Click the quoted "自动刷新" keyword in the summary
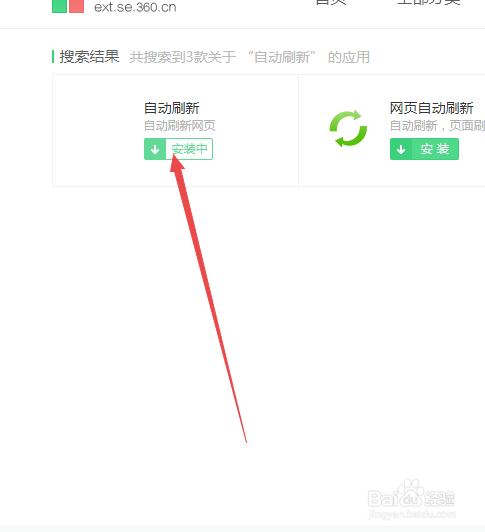Viewport: 485px width, 532px height. 282,57
